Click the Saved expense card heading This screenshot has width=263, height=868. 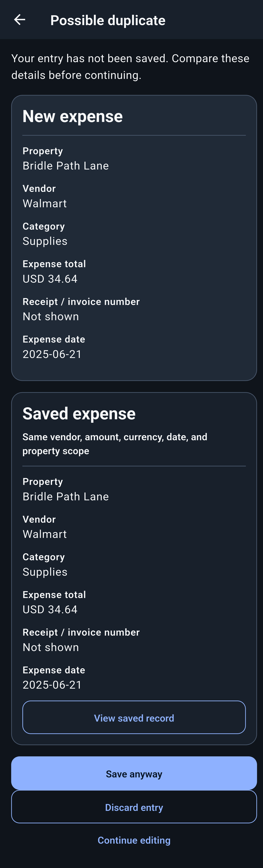click(x=79, y=413)
